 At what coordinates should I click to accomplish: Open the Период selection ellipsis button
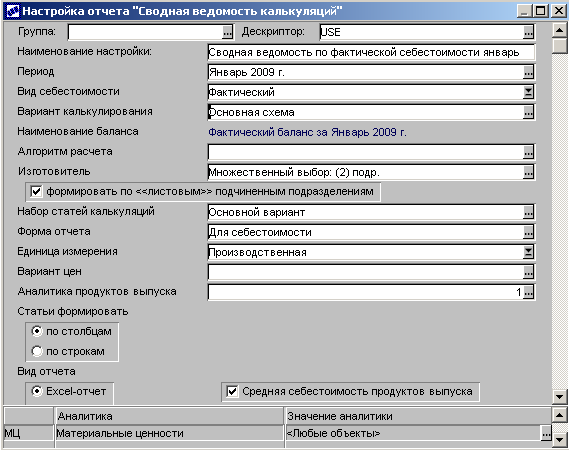coord(528,72)
